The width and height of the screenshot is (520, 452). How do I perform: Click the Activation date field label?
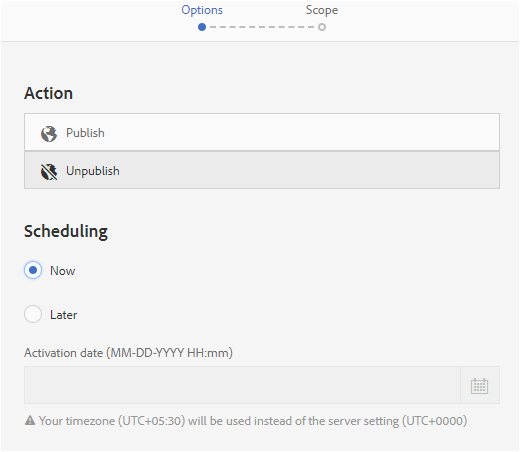pos(128,353)
